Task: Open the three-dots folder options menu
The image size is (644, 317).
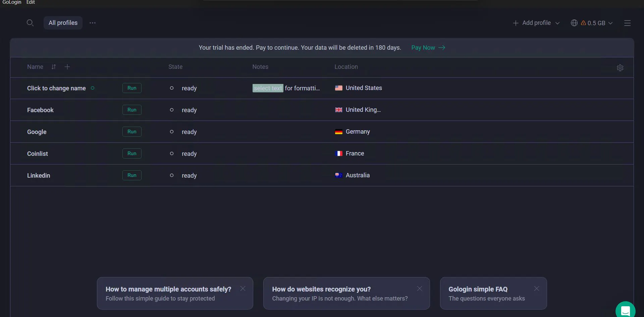Action: click(x=93, y=23)
